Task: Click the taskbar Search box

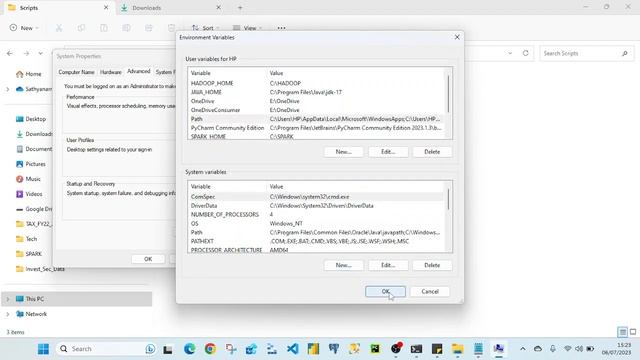Action: [x=107, y=349]
